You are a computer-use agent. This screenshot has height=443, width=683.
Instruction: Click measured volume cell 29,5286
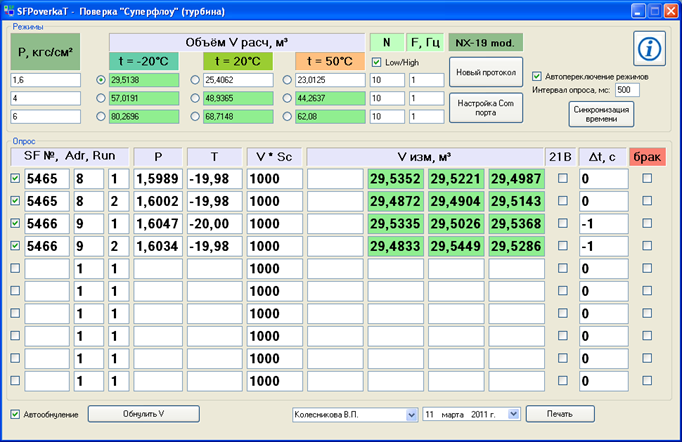click(x=516, y=246)
